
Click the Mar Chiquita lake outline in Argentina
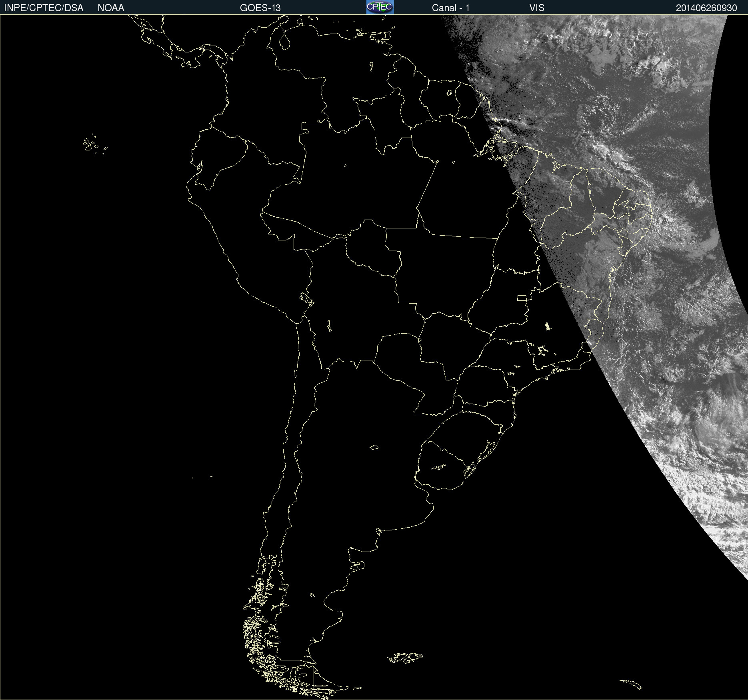(374, 447)
